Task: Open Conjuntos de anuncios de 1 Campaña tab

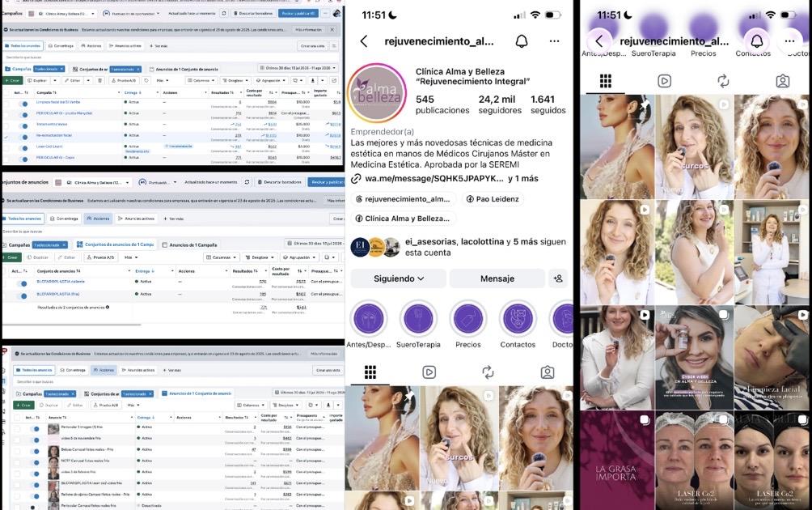Action: [x=115, y=244]
